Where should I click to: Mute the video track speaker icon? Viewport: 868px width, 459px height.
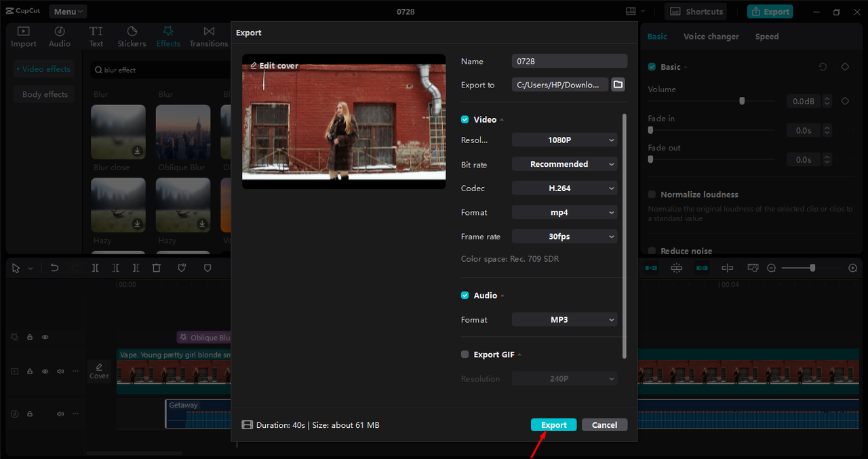pos(60,372)
